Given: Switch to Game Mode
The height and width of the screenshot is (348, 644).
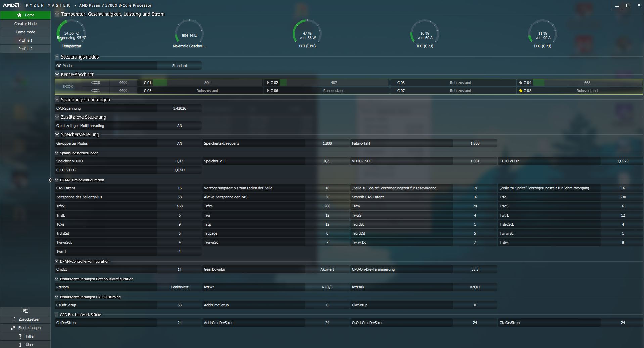Looking at the screenshot, I should 26,32.
